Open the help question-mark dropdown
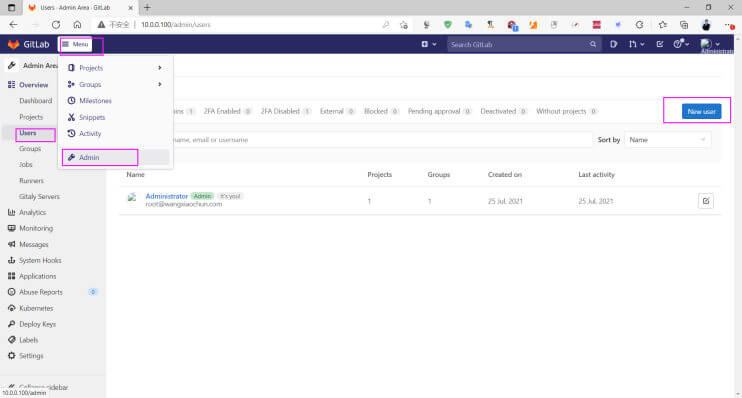Screen dimensions: 742x398 coord(681,44)
